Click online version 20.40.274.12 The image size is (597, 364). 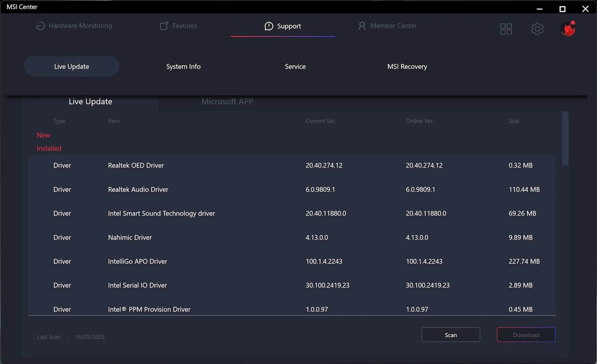point(424,165)
